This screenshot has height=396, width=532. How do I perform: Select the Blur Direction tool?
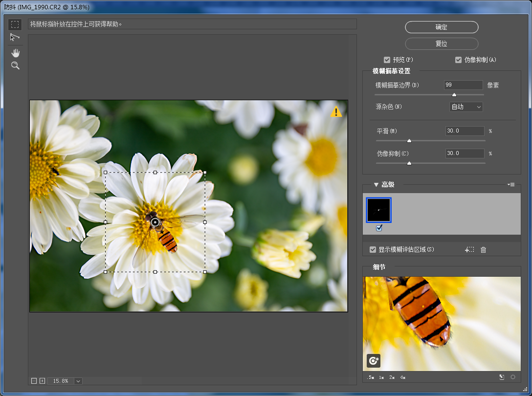click(x=15, y=38)
